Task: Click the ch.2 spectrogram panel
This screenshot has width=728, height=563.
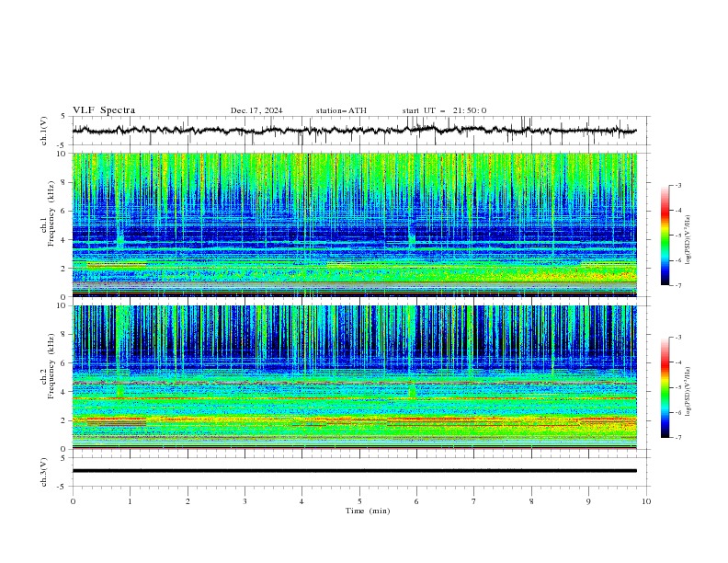Action: tap(354, 377)
